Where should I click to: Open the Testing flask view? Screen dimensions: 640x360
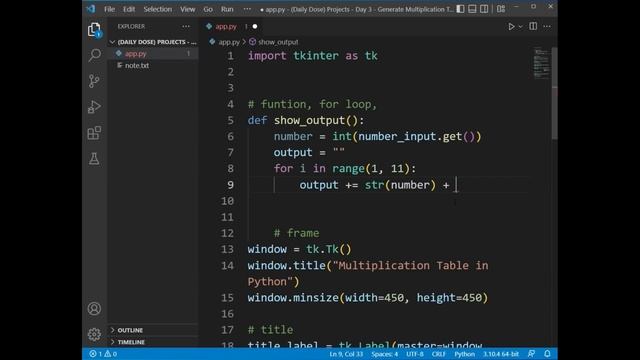pyautogui.click(x=94, y=159)
